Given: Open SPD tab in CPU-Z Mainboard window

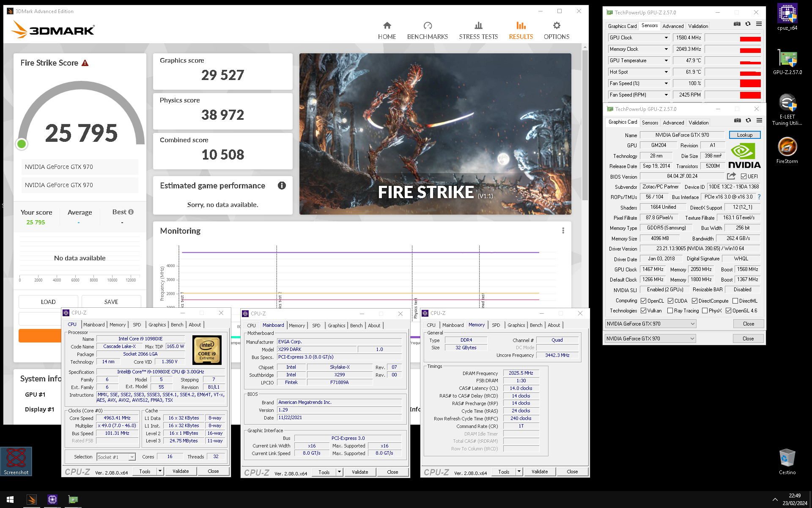Looking at the screenshot, I should click(x=316, y=326).
